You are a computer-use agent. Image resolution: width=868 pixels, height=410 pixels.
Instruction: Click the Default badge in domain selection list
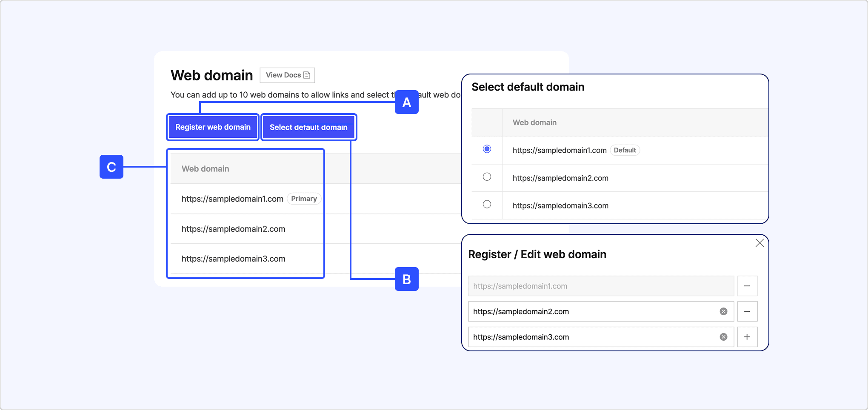[x=625, y=150]
